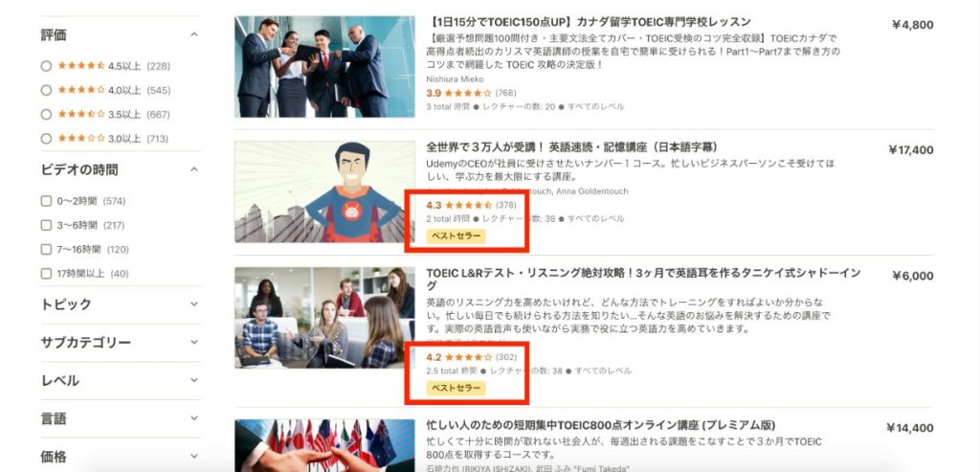Collapse the 評価 filter section
This screenshot has height=472, width=980.
pyautogui.click(x=193, y=34)
